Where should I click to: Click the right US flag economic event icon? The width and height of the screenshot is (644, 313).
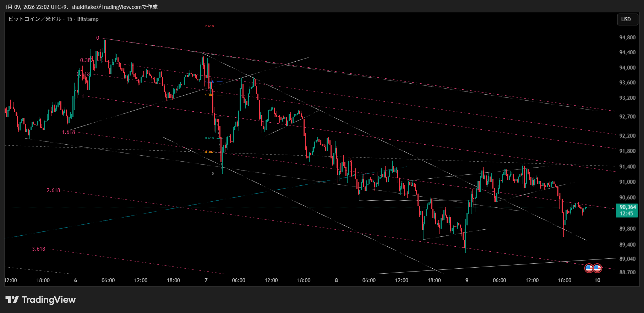[x=597, y=268]
